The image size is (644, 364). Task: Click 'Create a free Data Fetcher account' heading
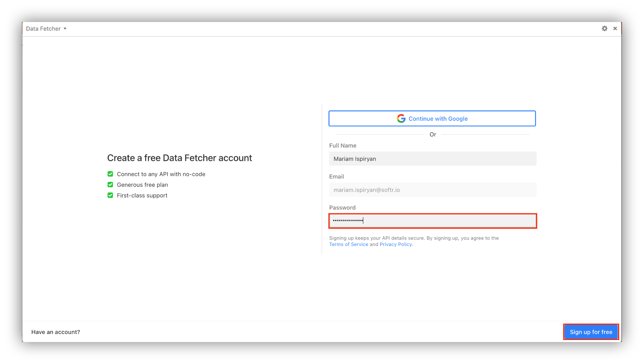180,158
